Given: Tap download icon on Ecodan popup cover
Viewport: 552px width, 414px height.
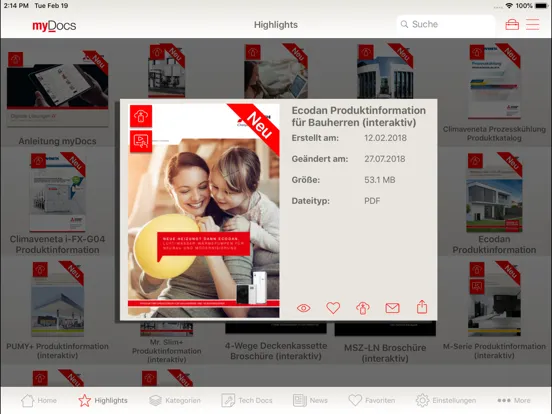Looking at the screenshot, I should tap(141, 116).
